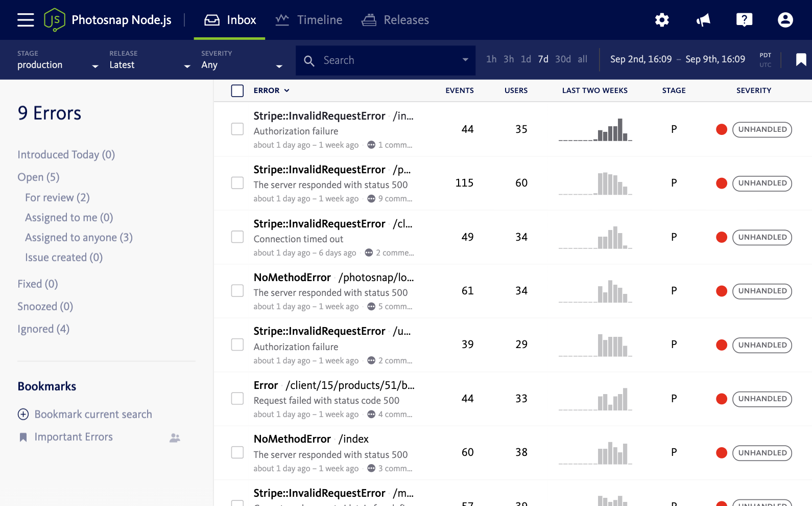Filter by Introduced Today (0)
This screenshot has height=506, width=812.
point(66,154)
